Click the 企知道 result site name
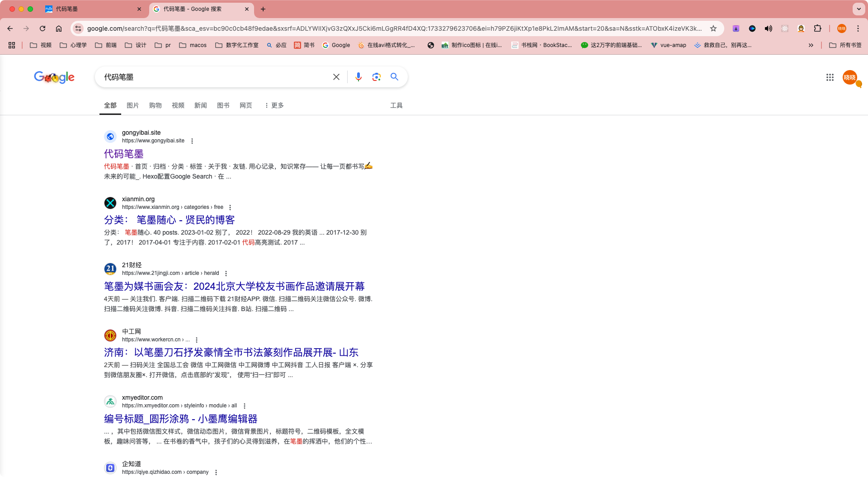The image size is (868, 477). point(132,464)
